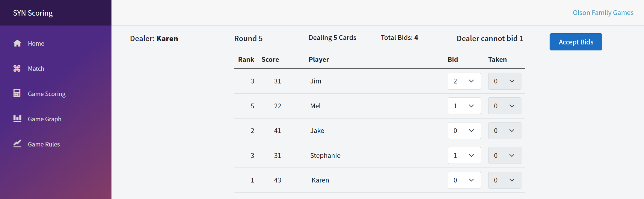
Task: Expand Mel's Taken dropdown
Action: pos(504,106)
